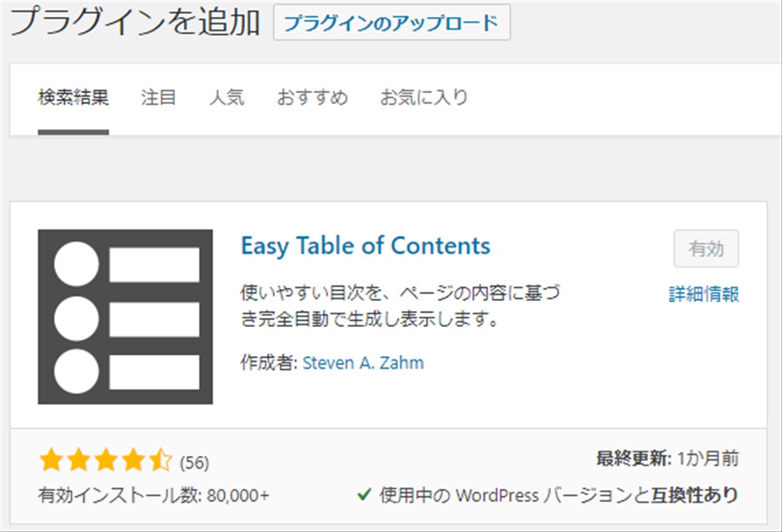Visit author Steven A. Zahm link

pyautogui.click(x=363, y=363)
